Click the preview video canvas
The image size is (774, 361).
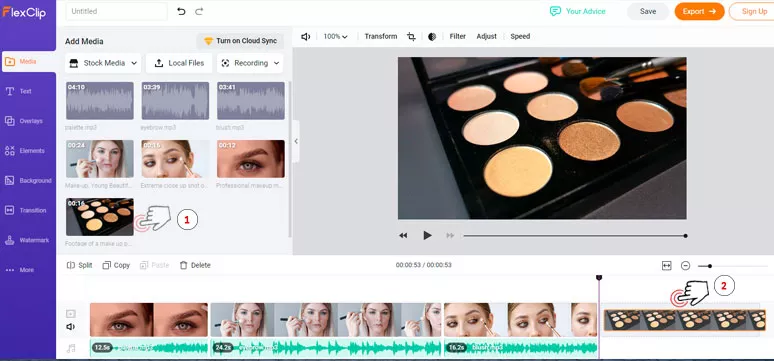[x=542, y=138]
